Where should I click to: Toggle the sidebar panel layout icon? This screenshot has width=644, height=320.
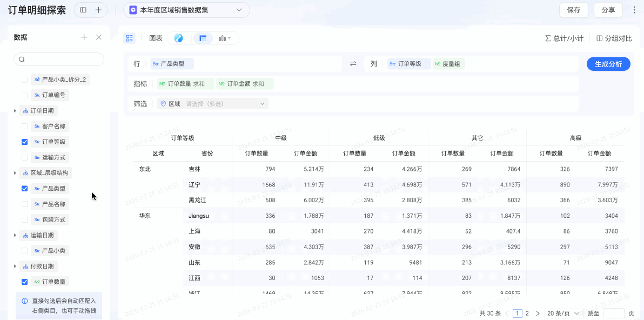[x=83, y=10]
